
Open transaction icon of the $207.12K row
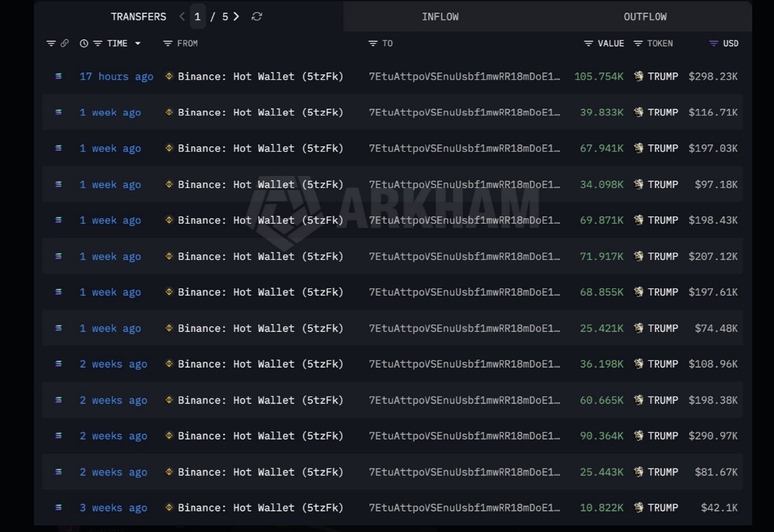tap(59, 256)
